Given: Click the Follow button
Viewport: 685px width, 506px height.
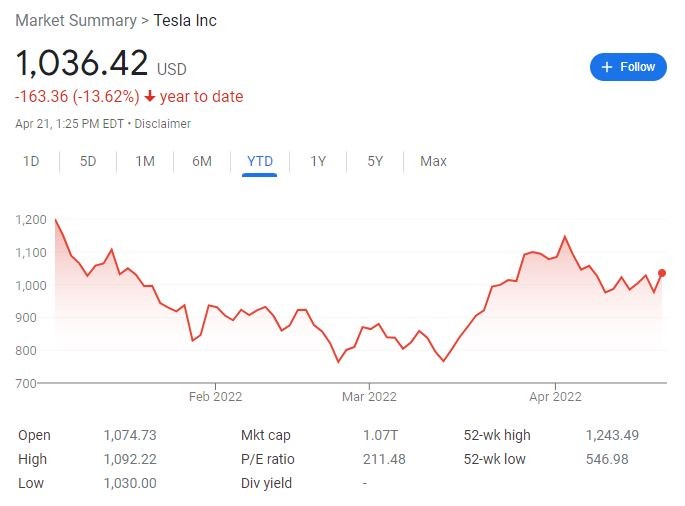Looking at the screenshot, I should (x=628, y=67).
